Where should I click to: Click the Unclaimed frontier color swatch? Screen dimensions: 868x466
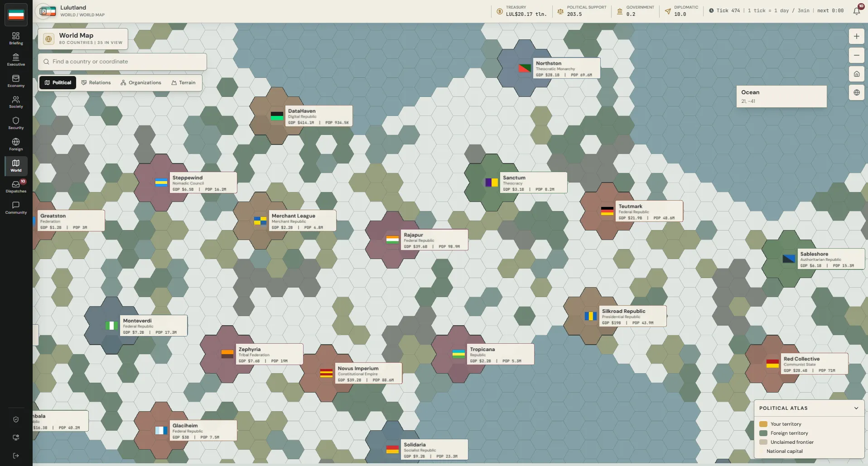pos(763,442)
